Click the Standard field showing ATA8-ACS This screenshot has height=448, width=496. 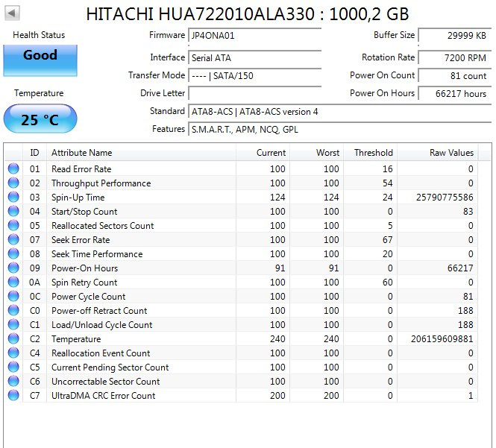point(339,111)
